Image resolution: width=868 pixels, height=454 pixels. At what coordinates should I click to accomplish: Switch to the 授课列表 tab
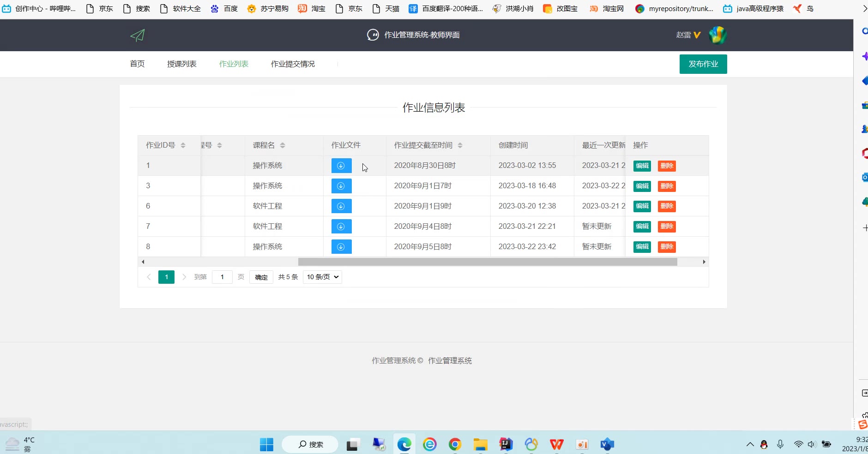coord(182,64)
